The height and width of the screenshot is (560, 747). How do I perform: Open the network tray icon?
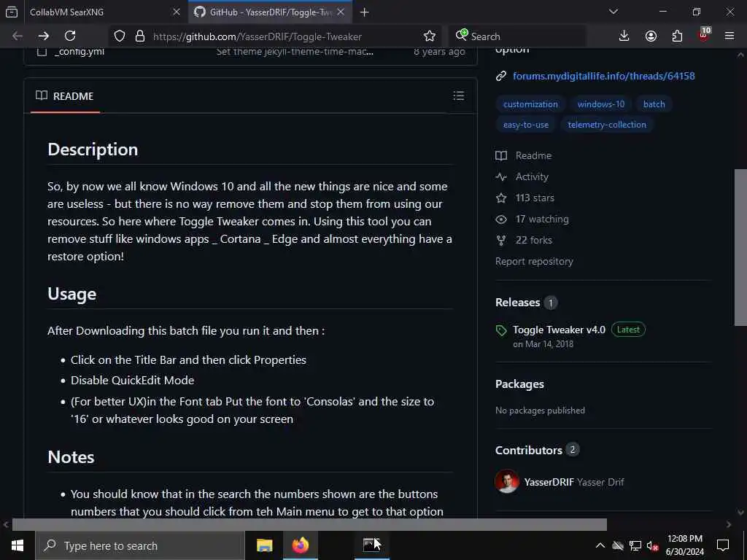point(635,545)
